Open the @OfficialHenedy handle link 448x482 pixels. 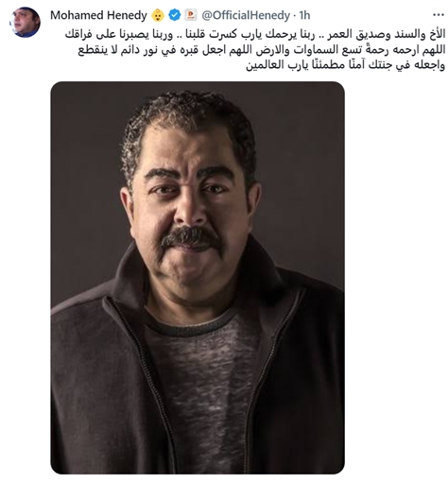246,15
